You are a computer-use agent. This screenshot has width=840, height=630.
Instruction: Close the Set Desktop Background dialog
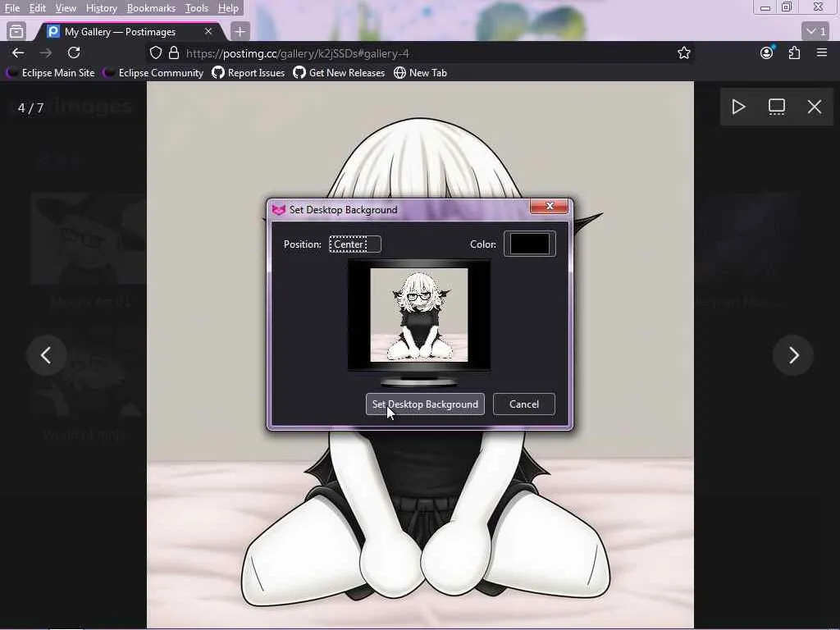pyautogui.click(x=549, y=206)
